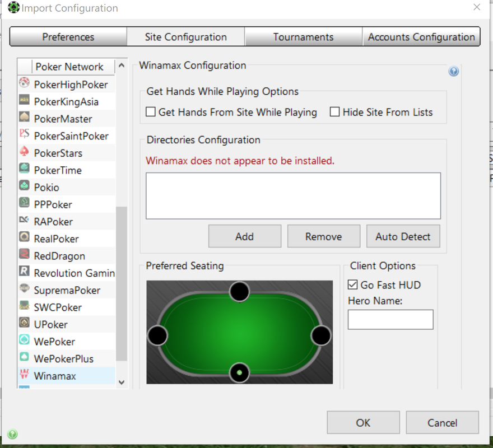The height and width of the screenshot is (448, 493).
Task: Switch to the Tournaments tab
Action: pos(304,37)
